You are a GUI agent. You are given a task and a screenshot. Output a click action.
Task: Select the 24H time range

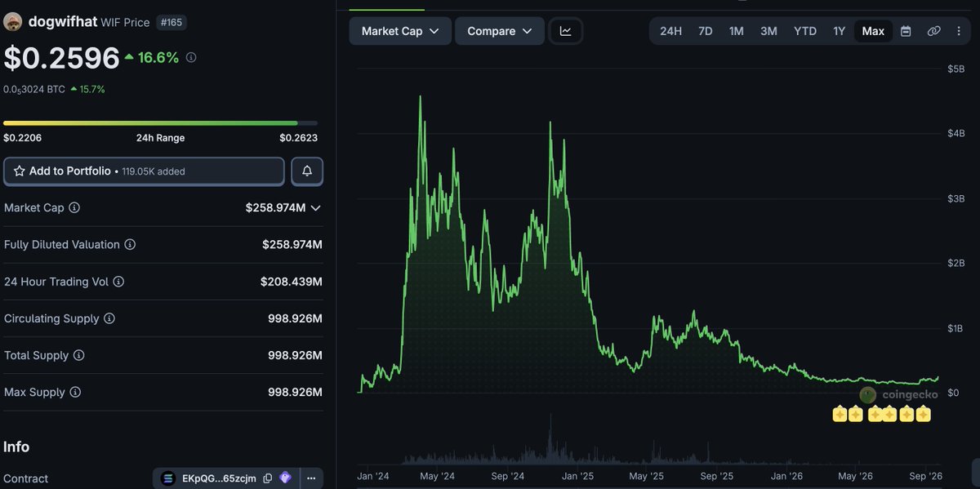coord(670,31)
